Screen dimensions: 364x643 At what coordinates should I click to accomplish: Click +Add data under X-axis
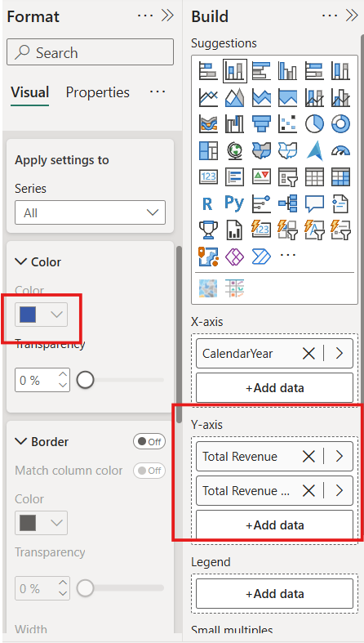click(x=274, y=387)
